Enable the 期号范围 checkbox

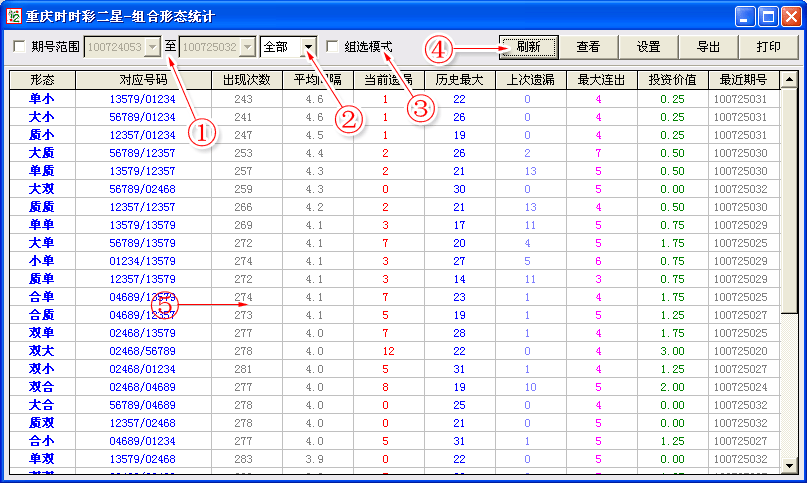pos(19,47)
